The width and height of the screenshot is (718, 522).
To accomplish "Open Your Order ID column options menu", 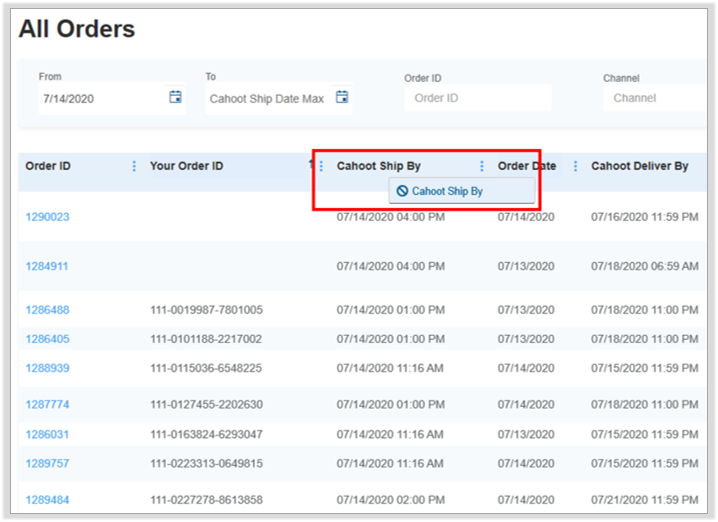I will click(x=321, y=166).
